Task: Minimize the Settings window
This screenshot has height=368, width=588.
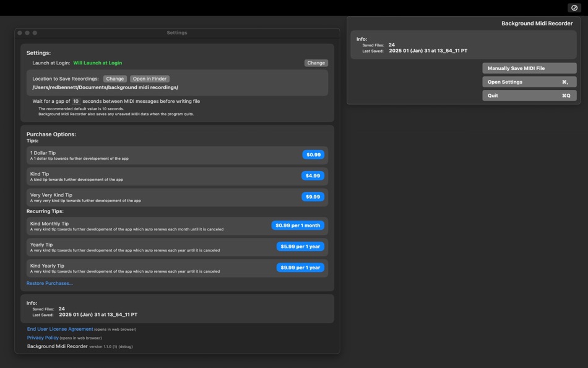Action: pos(27,33)
